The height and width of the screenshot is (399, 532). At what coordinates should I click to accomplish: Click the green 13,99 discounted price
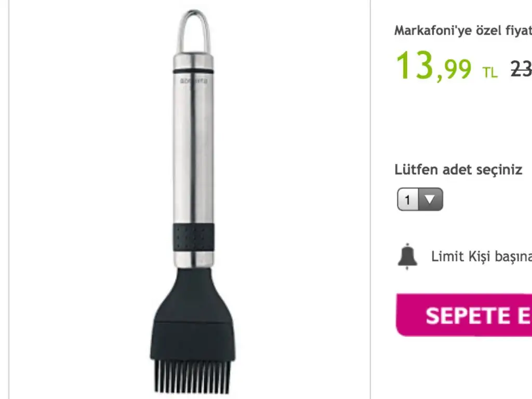click(x=434, y=66)
